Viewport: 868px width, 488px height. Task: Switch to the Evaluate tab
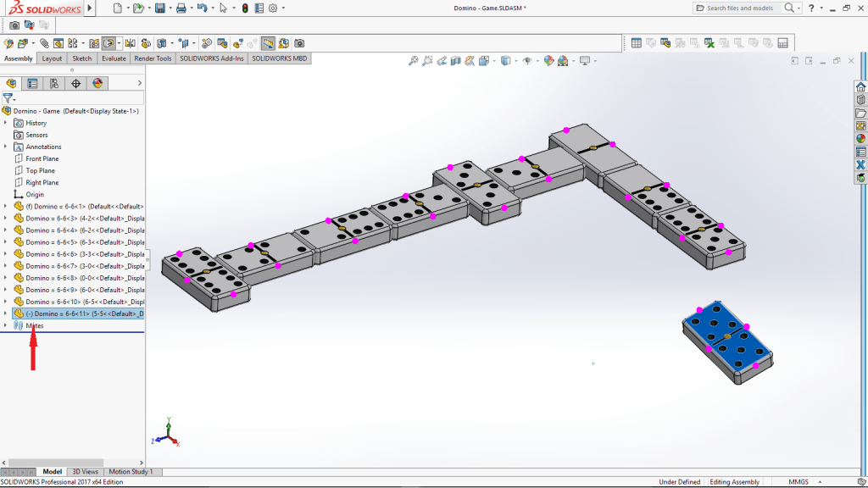[114, 58]
